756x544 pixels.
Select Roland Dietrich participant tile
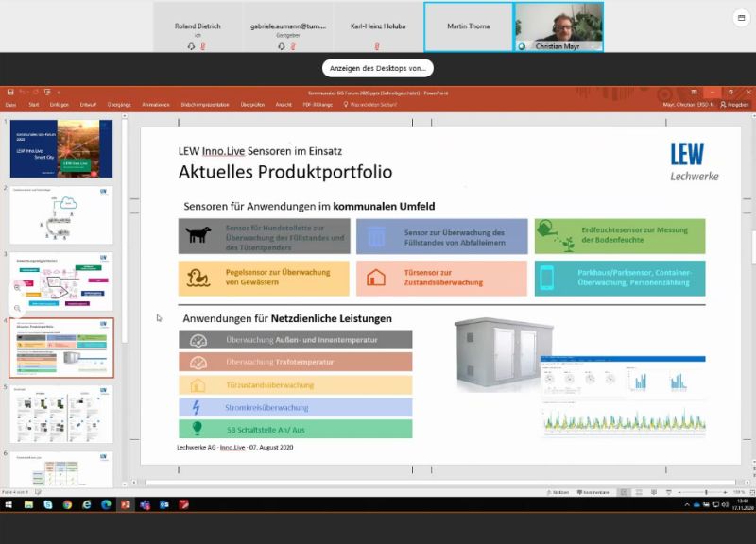click(x=198, y=27)
